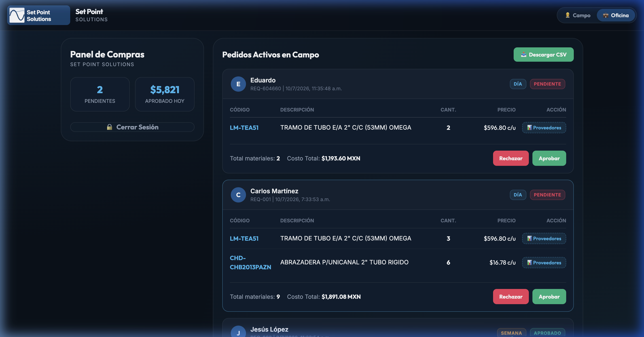This screenshot has width=644, height=337.
Task: Reject Carlos Martínez's order REQ-001
Action: (x=511, y=297)
